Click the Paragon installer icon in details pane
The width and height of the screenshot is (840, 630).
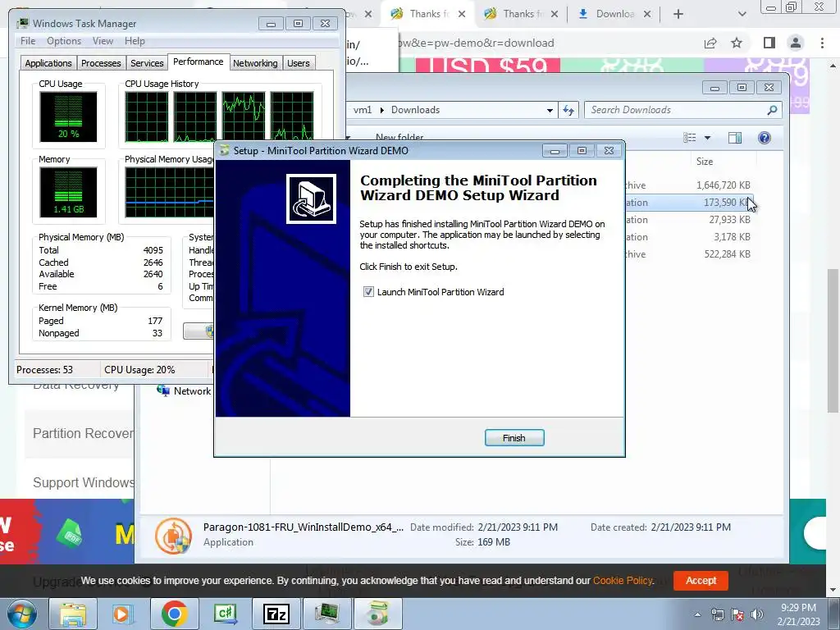click(x=173, y=536)
